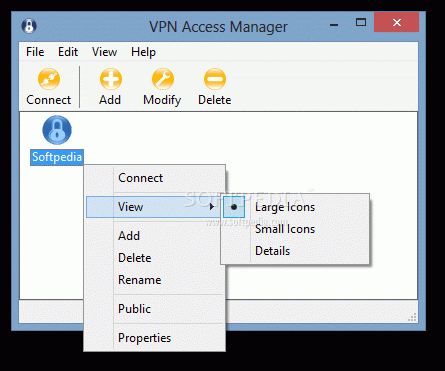
Task: Click the Modify wrench icon
Action: click(x=163, y=79)
